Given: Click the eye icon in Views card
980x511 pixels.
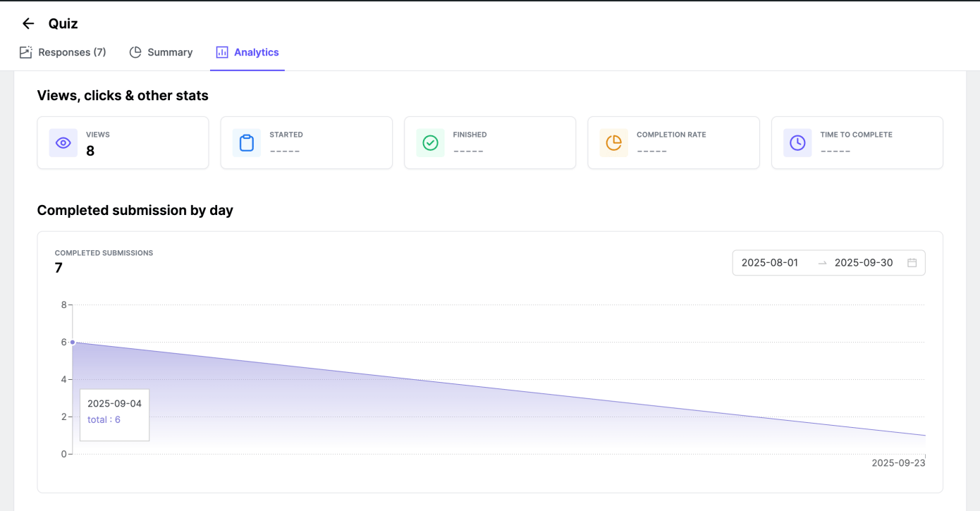Looking at the screenshot, I should [63, 143].
